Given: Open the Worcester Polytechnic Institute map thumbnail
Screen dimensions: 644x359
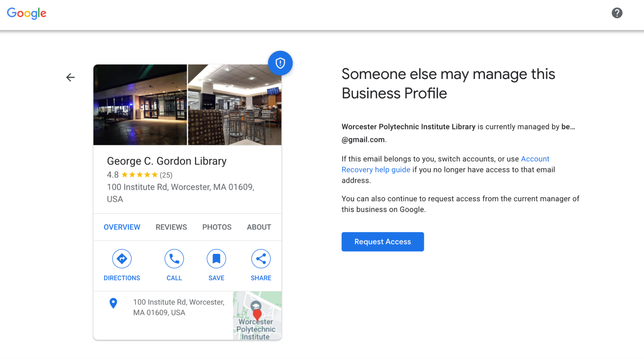Looking at the screenshot, I should (257, 315).
